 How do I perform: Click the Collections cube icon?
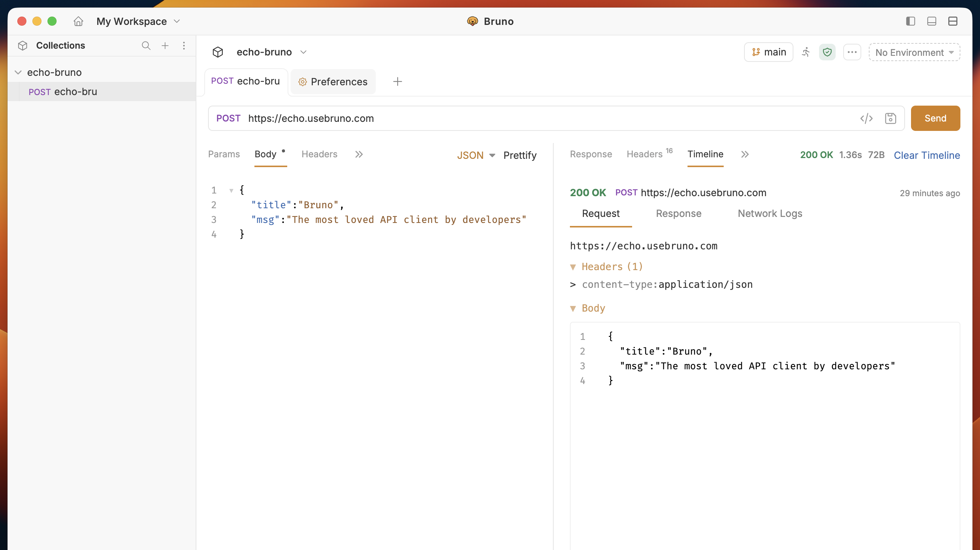coord(23,46)
